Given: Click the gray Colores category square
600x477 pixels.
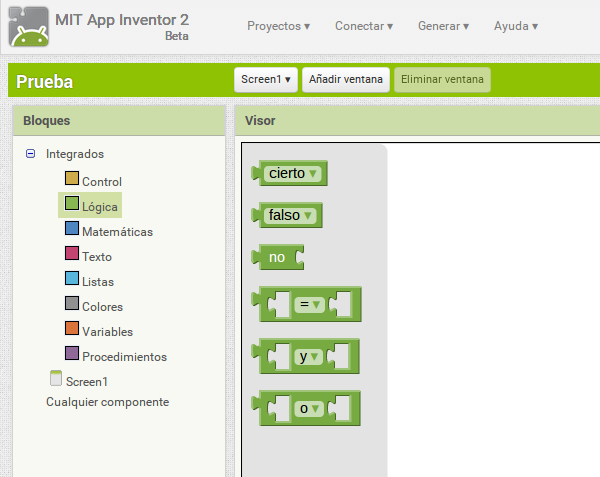Looking at the screenshot, I should pos(72,303).
